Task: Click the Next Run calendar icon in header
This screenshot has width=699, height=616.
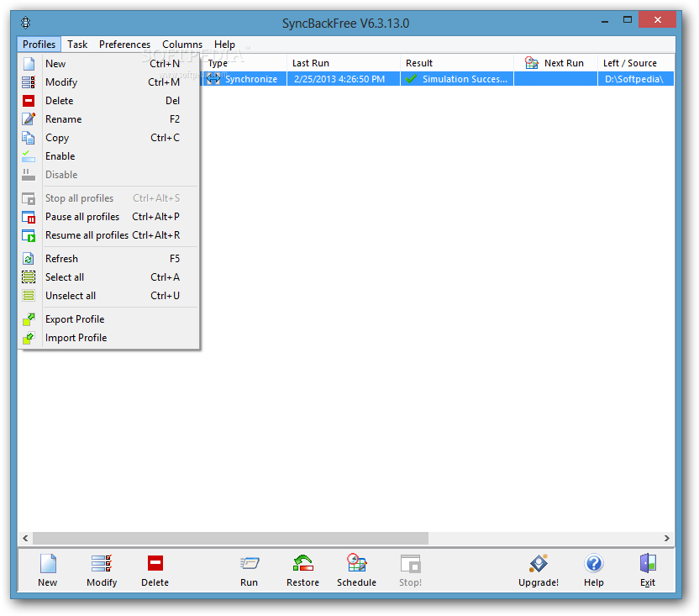Action: 531,63
